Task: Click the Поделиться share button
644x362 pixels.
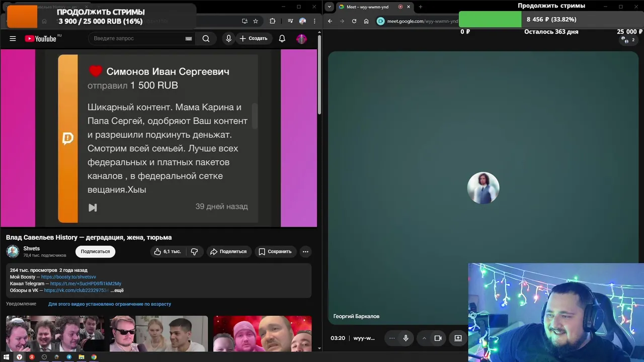Action: 228,251
